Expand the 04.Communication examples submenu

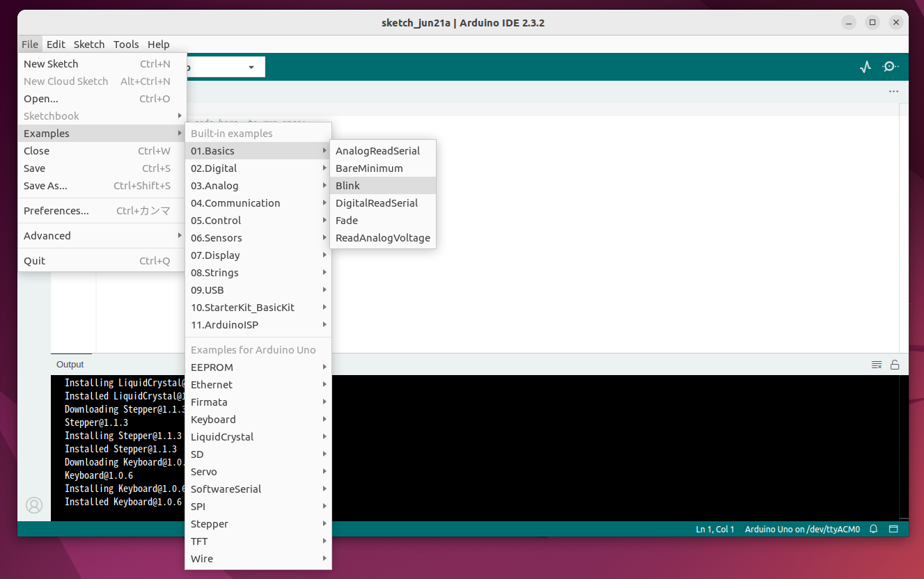[235, 203]
